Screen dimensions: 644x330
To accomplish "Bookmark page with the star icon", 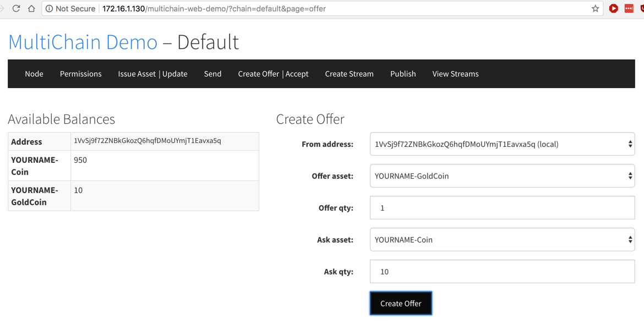I will coord(595,9).
